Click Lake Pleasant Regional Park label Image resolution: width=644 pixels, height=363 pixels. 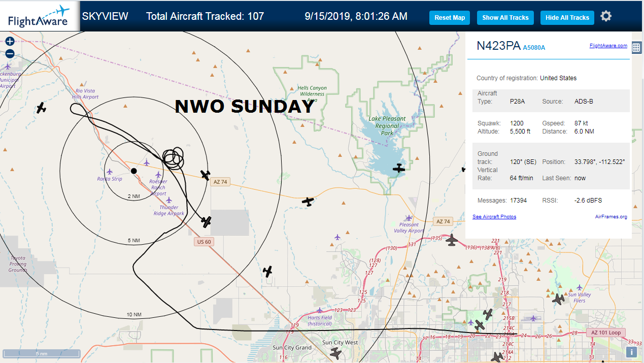387,126
